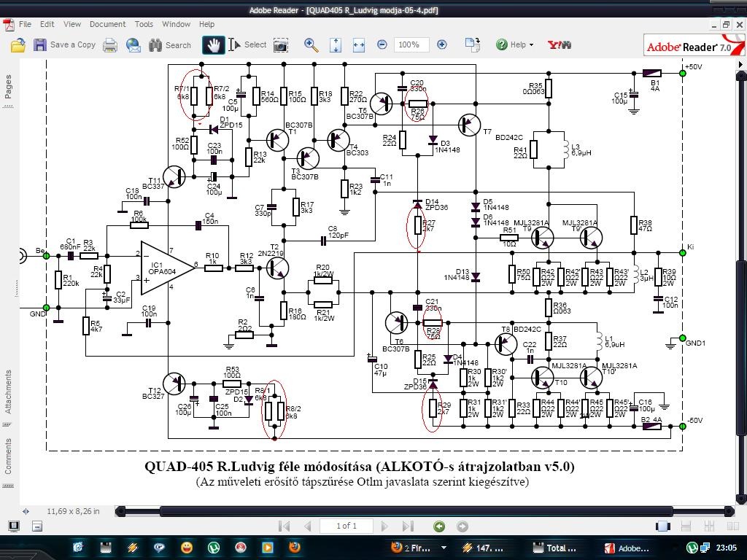The image size is (747, 560).
Task: Open the 147 Winamp taskbar button
Action: tap(483, 548)
